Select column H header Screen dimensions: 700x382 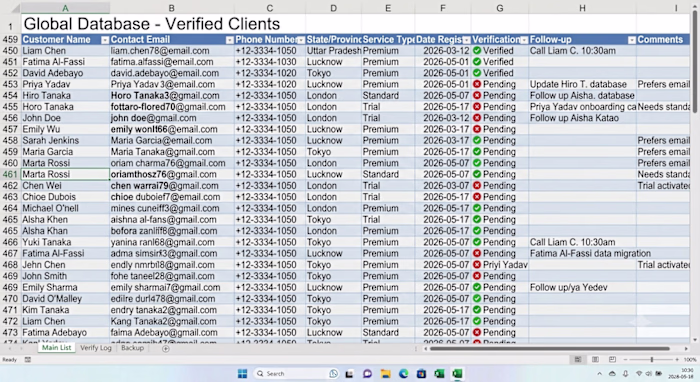click(x=582, y=8)
